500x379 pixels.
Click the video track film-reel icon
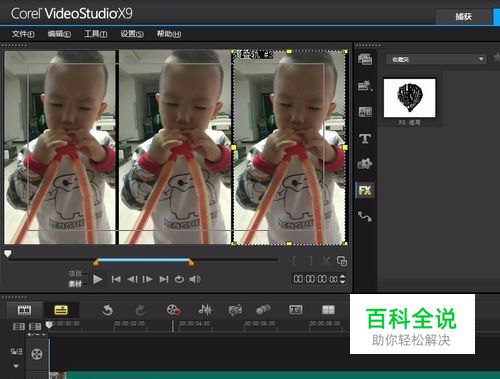click(x=37, y=354)
